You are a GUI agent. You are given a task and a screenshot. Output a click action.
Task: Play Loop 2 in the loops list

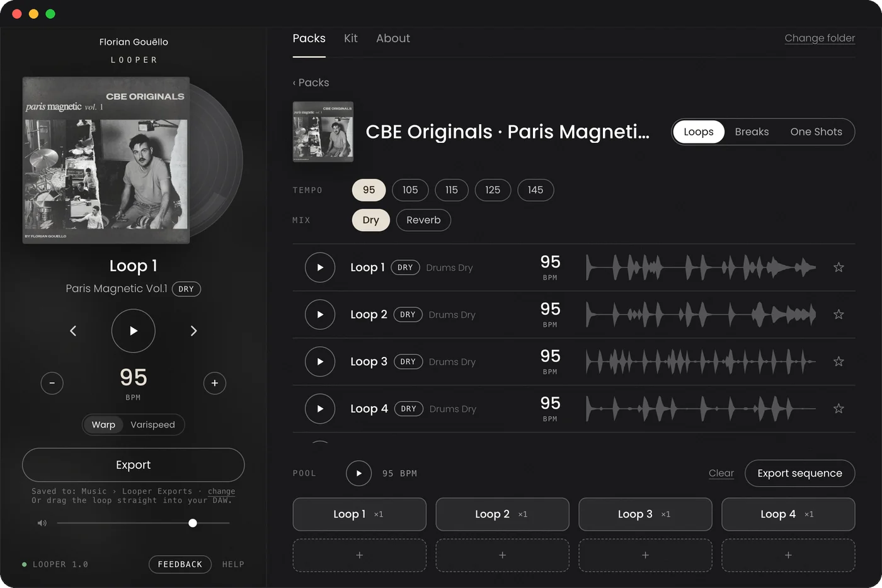320,315
